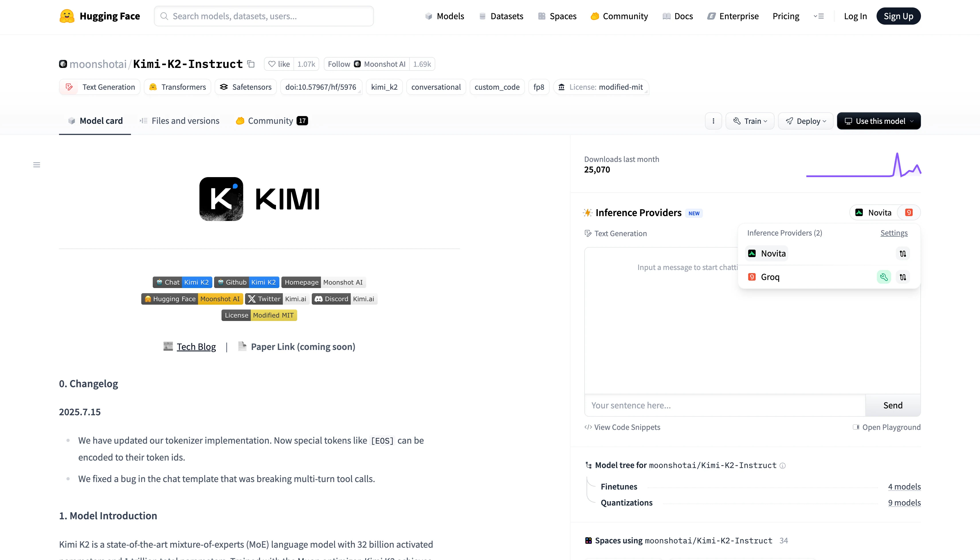This screenshot has height=560, width=980.
Task: Click the KIMI logo image
Action: [259, 199]
